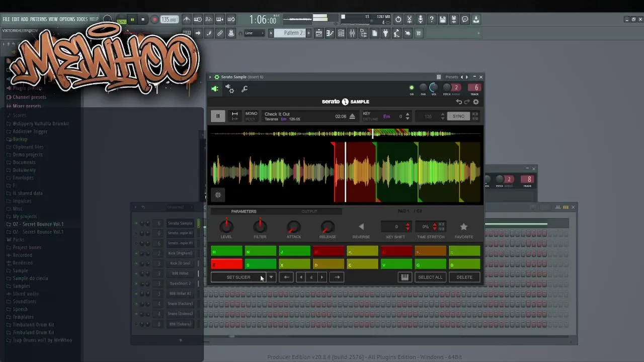Toggle Serato plugin ON green LED
Image resolution: width=644 pixels, height=362 pixels.
[x=412, y=88]
